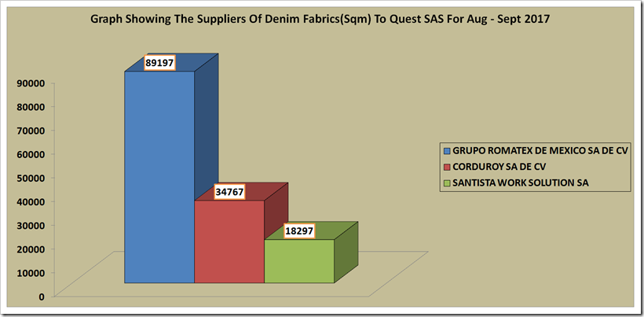The width and height of the screenshot is (644, 317).
Task: Click the blue legend color swatch
Action: point(447,151)
